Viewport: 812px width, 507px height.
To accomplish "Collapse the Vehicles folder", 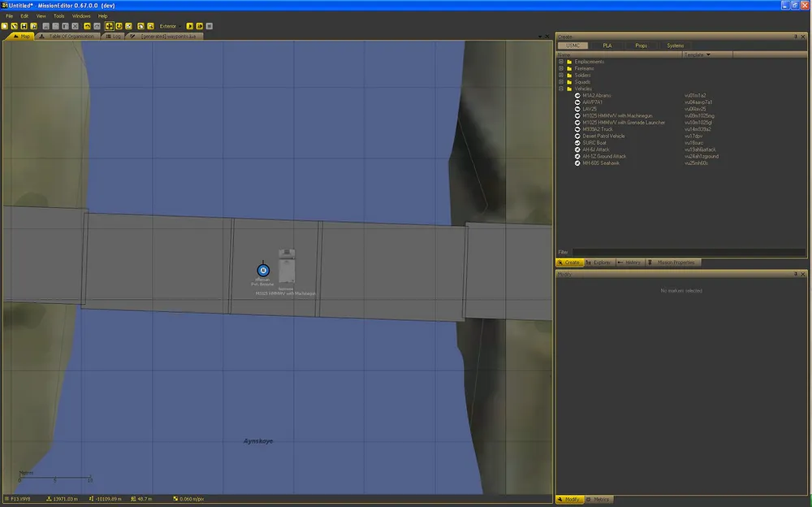I will [x=561, y=89].
